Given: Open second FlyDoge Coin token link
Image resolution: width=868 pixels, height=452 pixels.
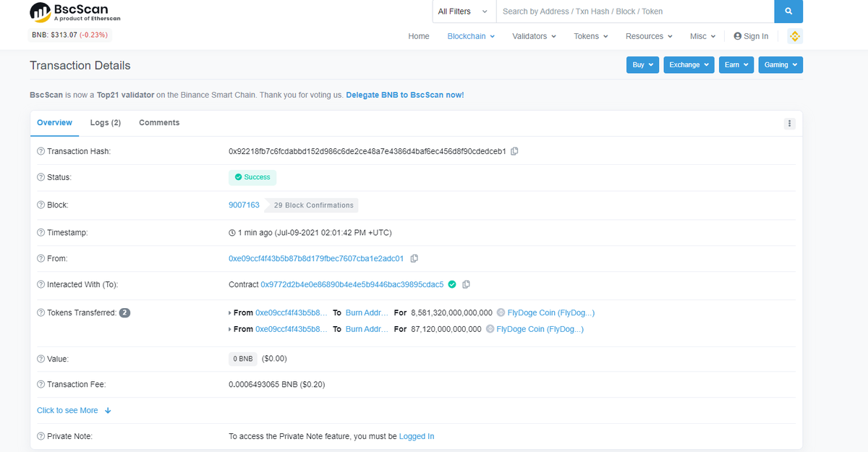Looking at the screenshot, I should (540, 329).
